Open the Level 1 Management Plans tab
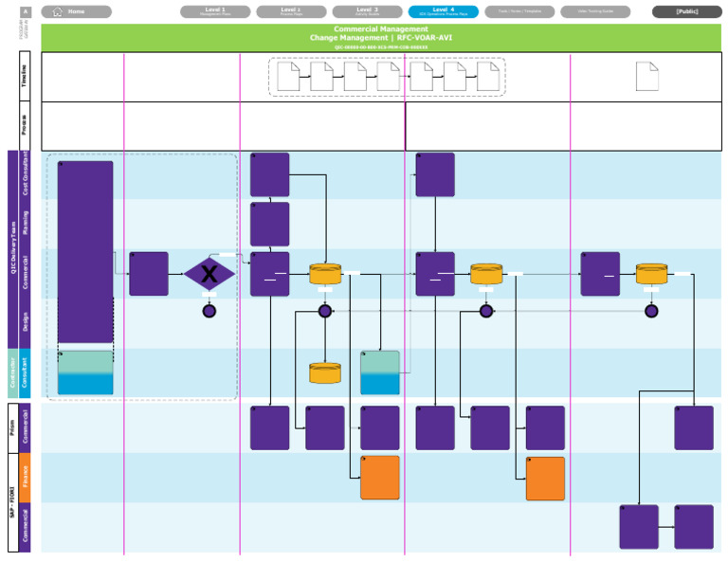Screen dimensions: 728x562 tap(215, 11)
